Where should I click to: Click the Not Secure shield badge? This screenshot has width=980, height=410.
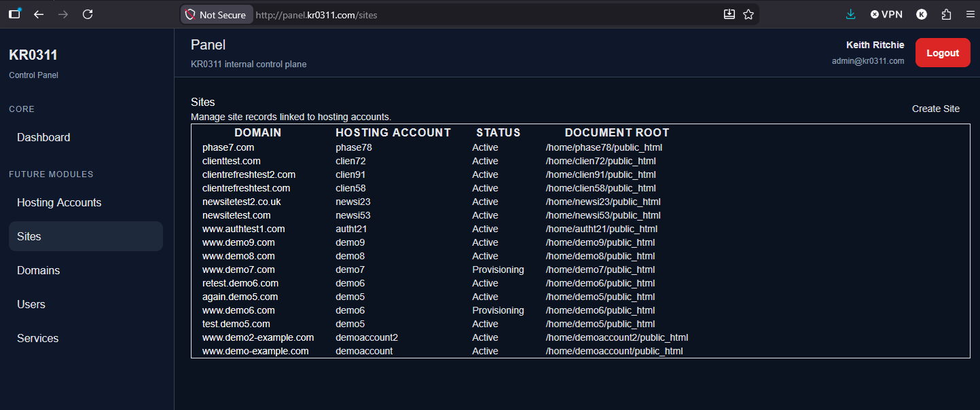(216, 14)
